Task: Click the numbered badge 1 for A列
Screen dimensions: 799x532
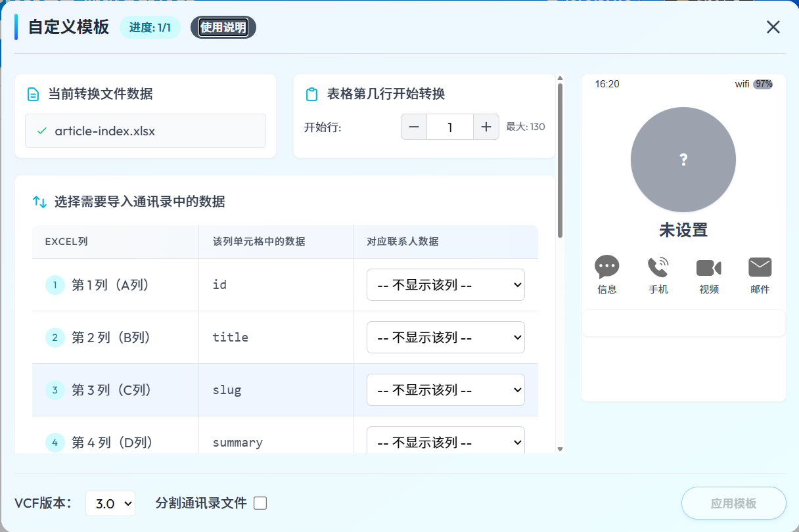Action: (55, 285)
